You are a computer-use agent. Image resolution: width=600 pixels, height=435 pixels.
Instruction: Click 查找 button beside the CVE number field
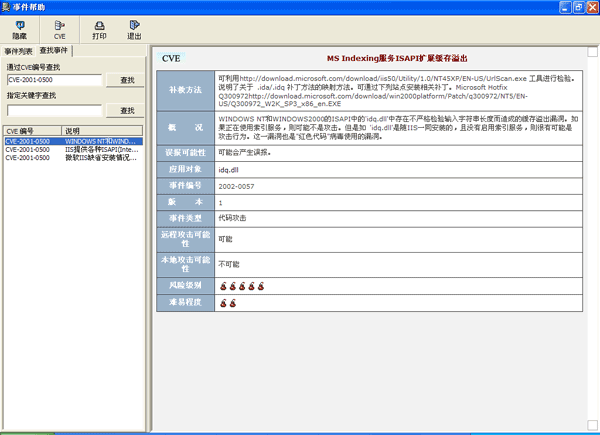pyautogui.click(x=125, y=80)
